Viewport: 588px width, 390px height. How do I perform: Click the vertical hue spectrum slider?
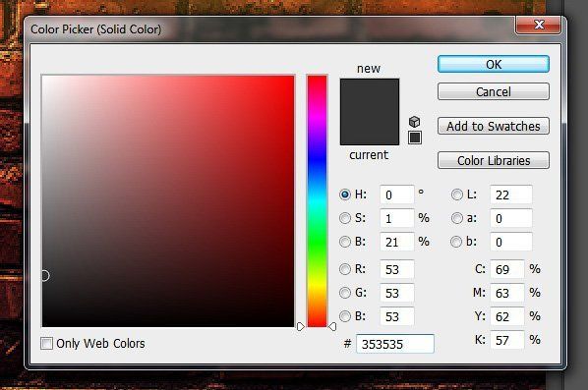318,201
